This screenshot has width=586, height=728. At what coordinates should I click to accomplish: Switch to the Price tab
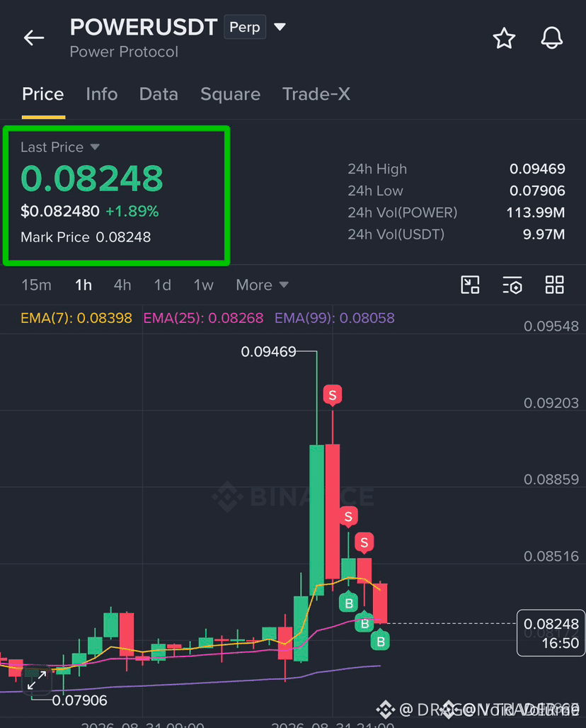tap(43, 94)
